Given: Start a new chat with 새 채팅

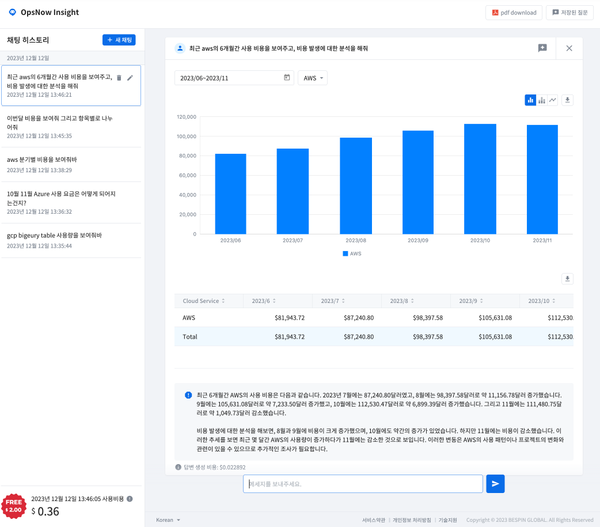Looking at the screenshot, I should (119, 40).
